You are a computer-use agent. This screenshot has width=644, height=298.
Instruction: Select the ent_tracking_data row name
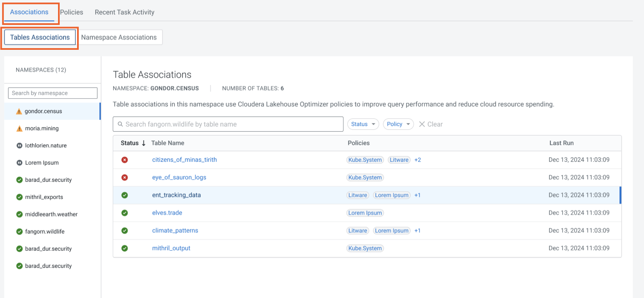pos(177,195)
